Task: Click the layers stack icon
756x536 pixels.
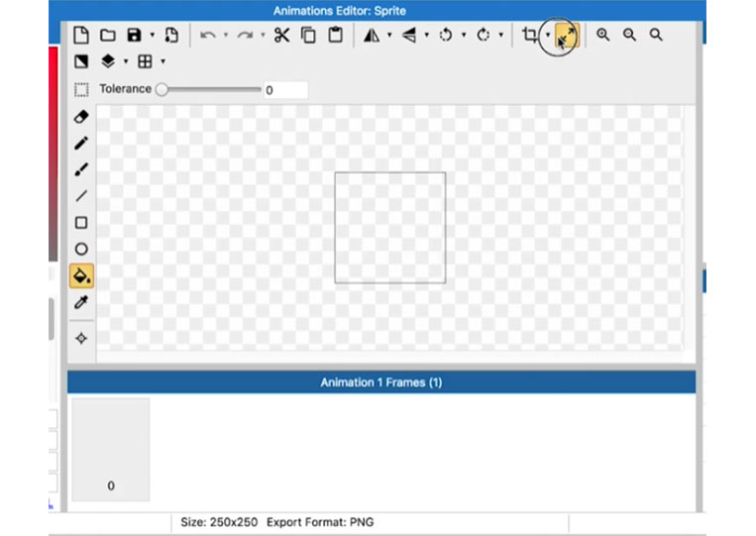Action: coord(108,61)
